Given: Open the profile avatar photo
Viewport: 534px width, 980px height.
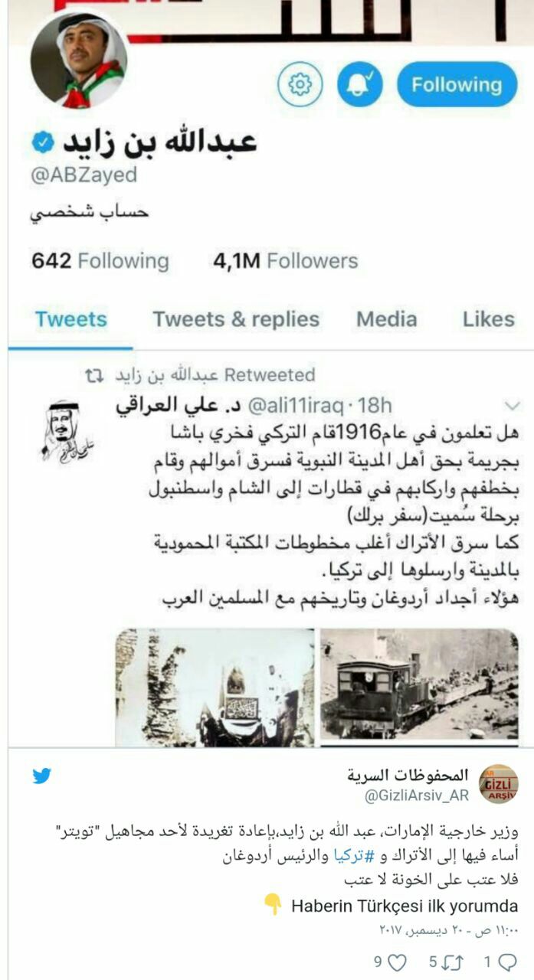Looking at the screenshot, I should [x=79, y=60].
